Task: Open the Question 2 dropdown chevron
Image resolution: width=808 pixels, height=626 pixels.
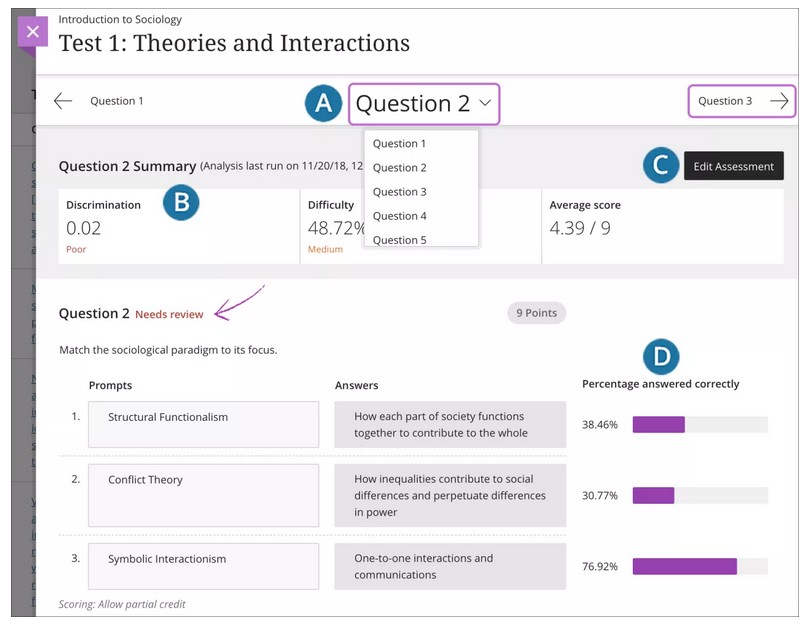Action: click(x=485, y=103)
